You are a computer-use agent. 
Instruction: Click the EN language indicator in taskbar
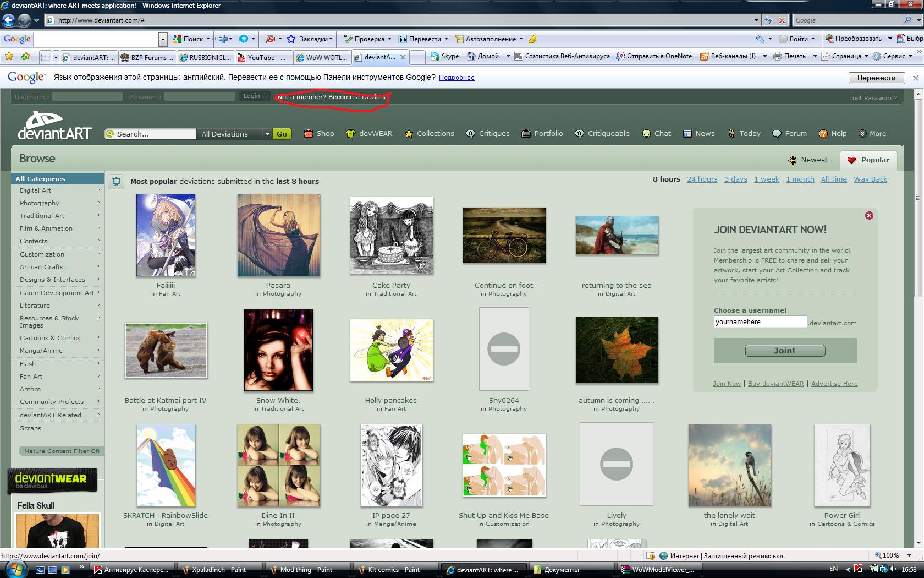pos(834,569)
